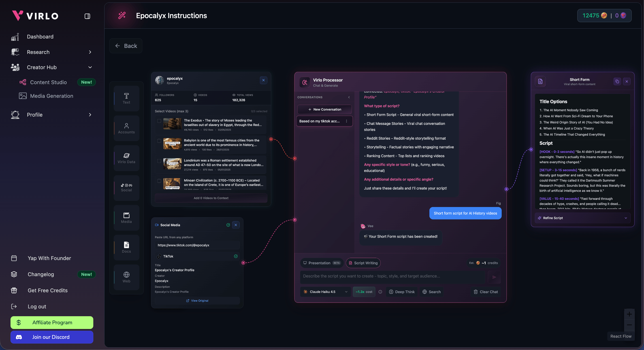
Task: Select the Web tool
Action: pos(126,277)
